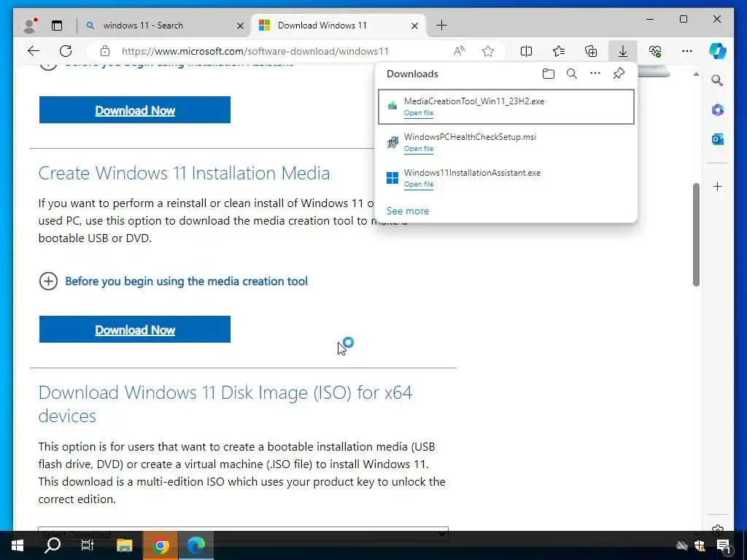Screen dimensions: 747x560
Task: Open the tab actions menu icon
Action: tap(57, 26)
